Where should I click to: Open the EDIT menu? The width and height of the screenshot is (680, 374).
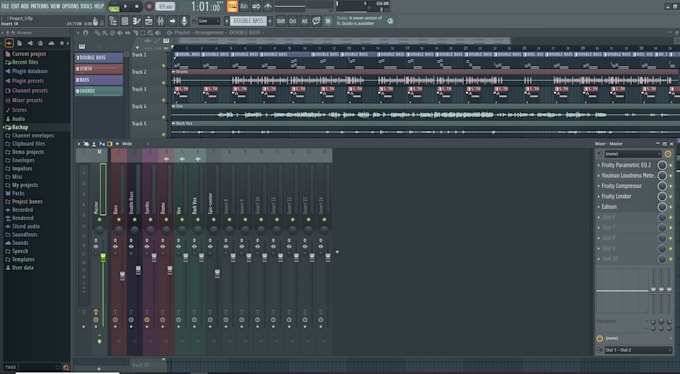pos(15,6)
